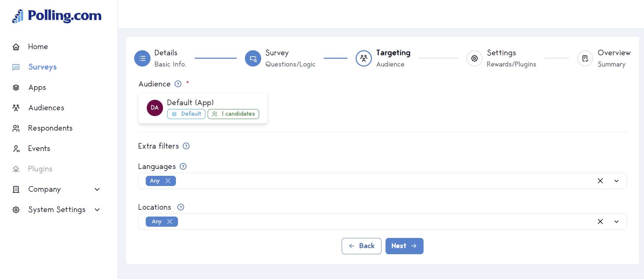This screenshot has width=644, height=279.
Task: Click the Surveys chart icon
Action: pos(16,67)
